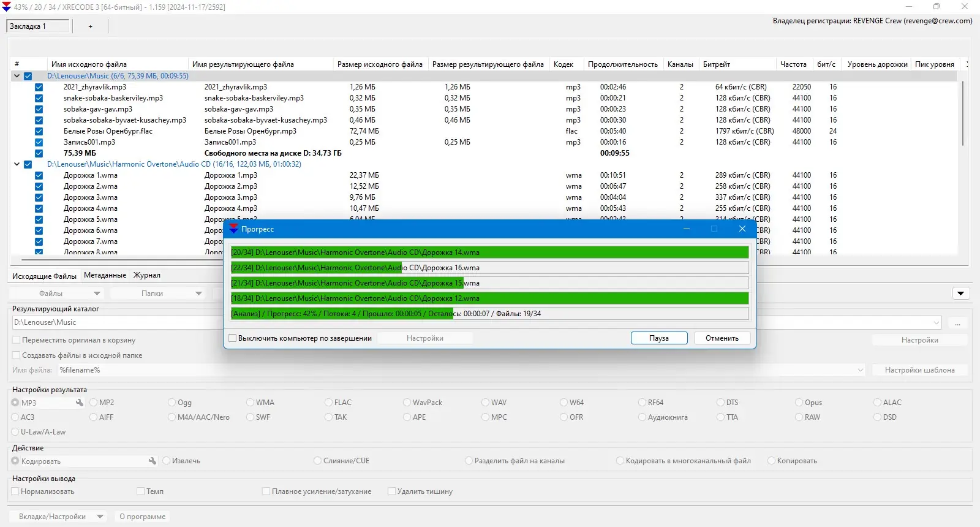Select the Аудиокнига output option
This screenshot has height=527, width=980.
point(643,417)
